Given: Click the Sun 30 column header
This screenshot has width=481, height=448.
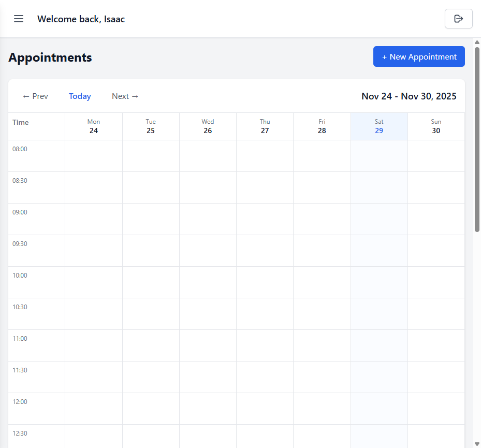Looking at the screenshot, I should (436, 126).
